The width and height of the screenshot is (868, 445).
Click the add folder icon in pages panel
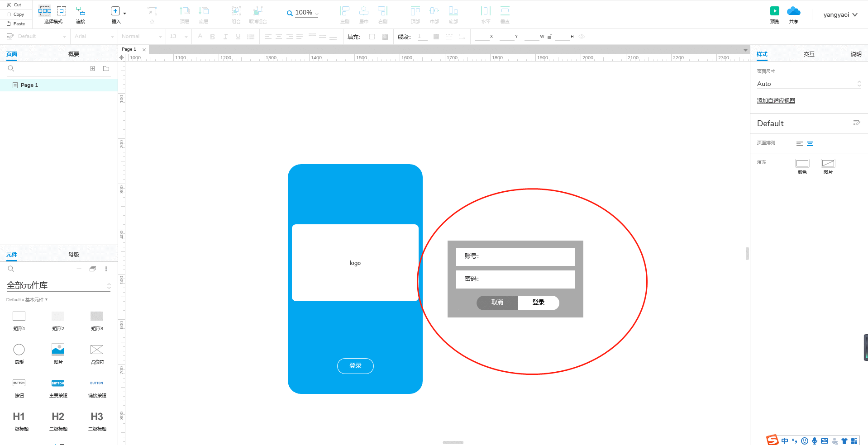pyautogui.click(x=106, y=69)
